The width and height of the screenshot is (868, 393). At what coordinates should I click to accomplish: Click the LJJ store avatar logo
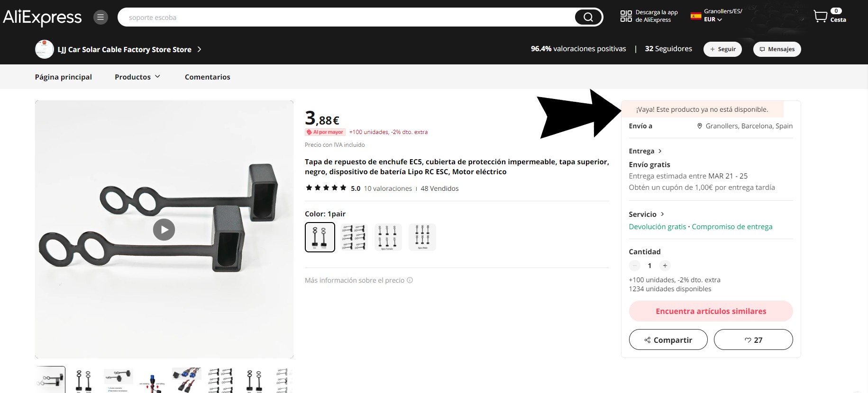pos(44,49)
